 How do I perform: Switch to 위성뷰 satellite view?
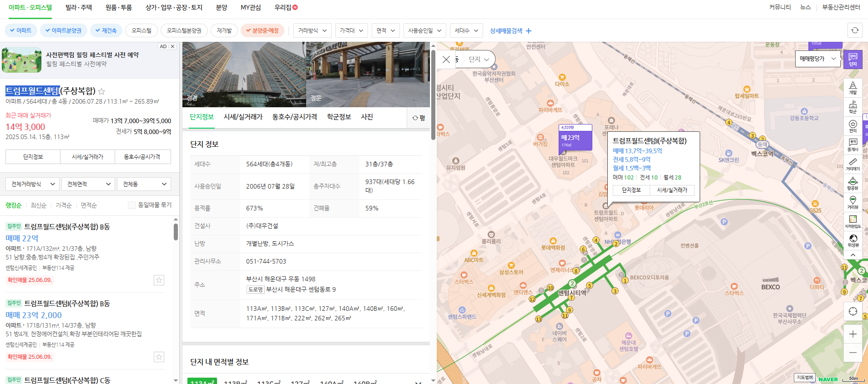pyautogui.click(x=853, y=240)
